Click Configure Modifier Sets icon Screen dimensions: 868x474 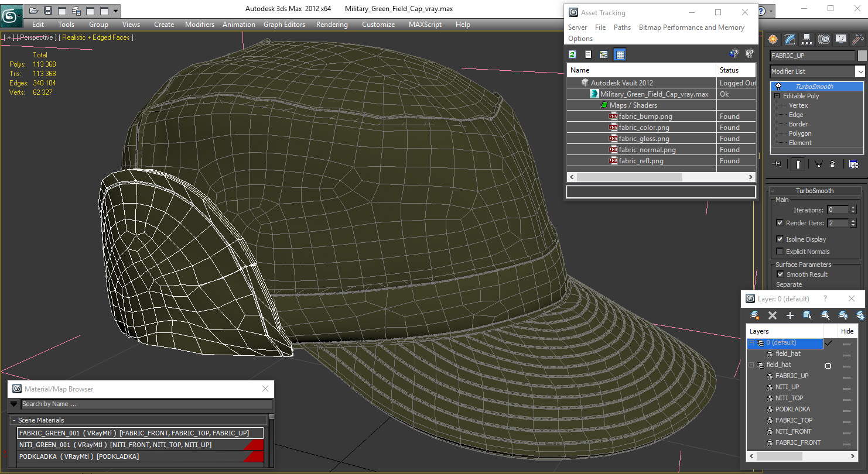[853, 164]
